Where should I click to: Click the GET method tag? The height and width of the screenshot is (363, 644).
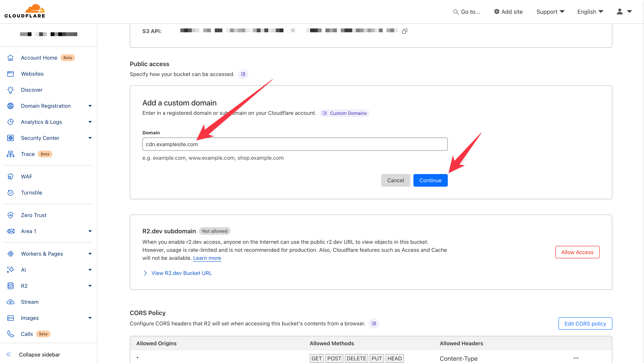(316, 358)
